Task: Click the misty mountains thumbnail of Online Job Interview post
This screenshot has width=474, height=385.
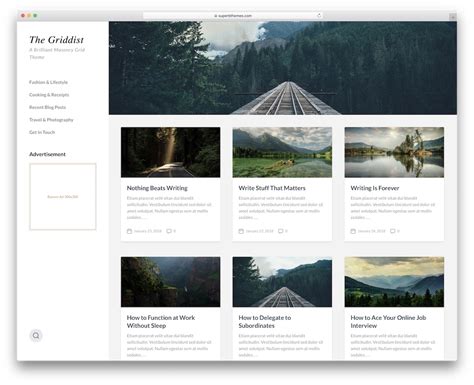Action: pyautogui.click(x=394, y=282)
